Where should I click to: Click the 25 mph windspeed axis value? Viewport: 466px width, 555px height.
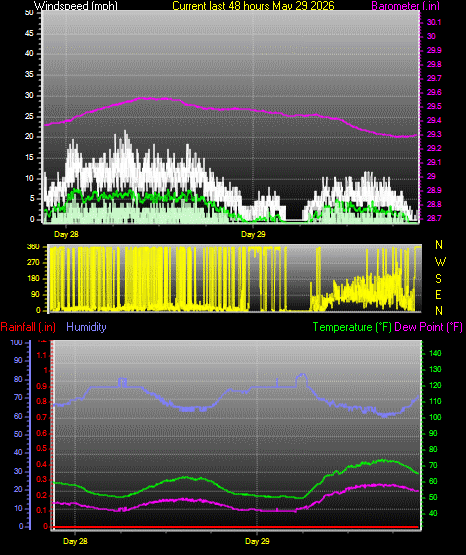click(x=29, y=116)
